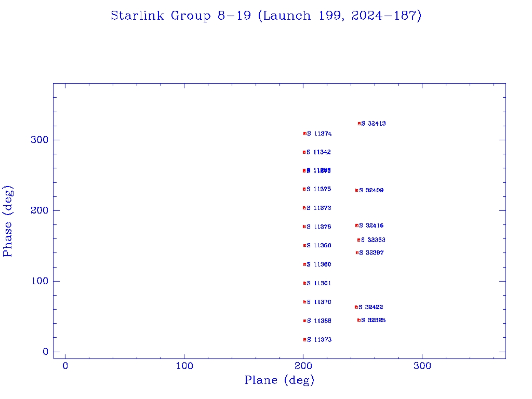
Task: Click the S 11361 satellite label
Action: click(318, 283)
